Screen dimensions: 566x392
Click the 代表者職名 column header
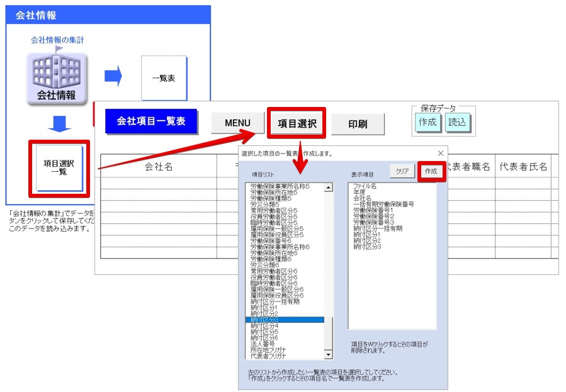click(471, 166)
